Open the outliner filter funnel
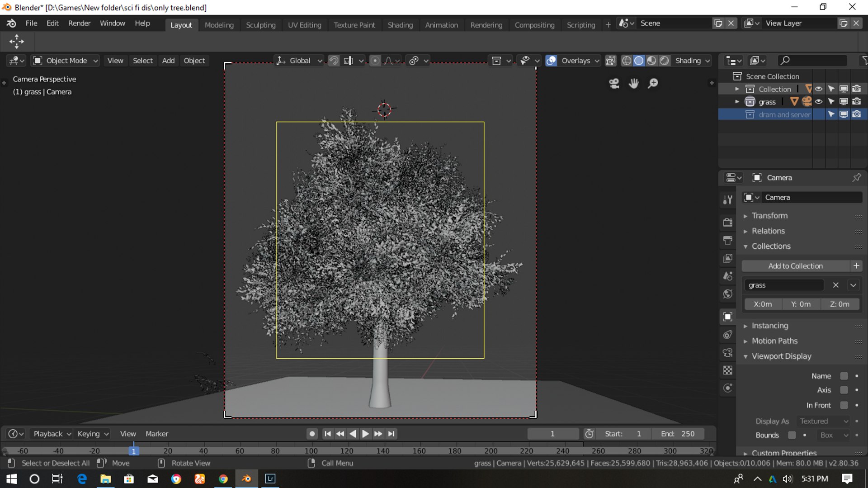 (864, 61)
